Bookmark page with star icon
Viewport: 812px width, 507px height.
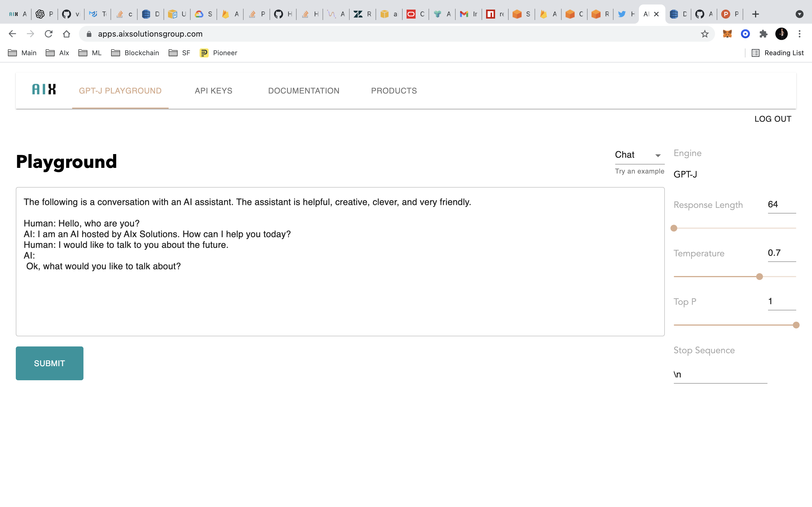click(705, 34)
